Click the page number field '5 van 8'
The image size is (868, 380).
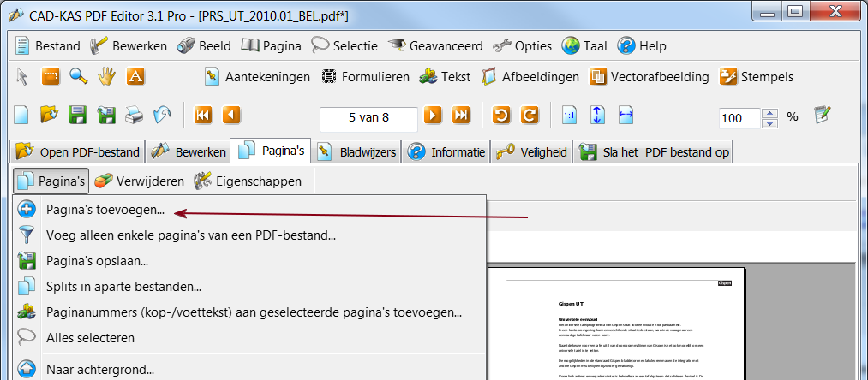[x=368, y=118]
